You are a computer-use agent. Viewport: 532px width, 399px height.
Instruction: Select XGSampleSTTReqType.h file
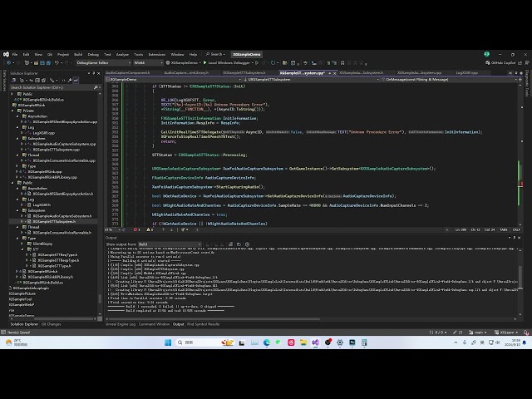[x=57, y=255]
